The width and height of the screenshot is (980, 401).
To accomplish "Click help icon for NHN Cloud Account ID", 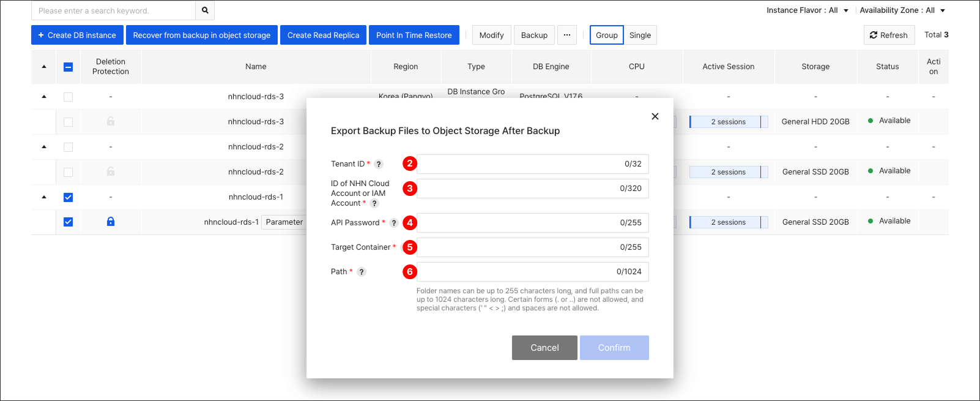I will coord(374,203).
